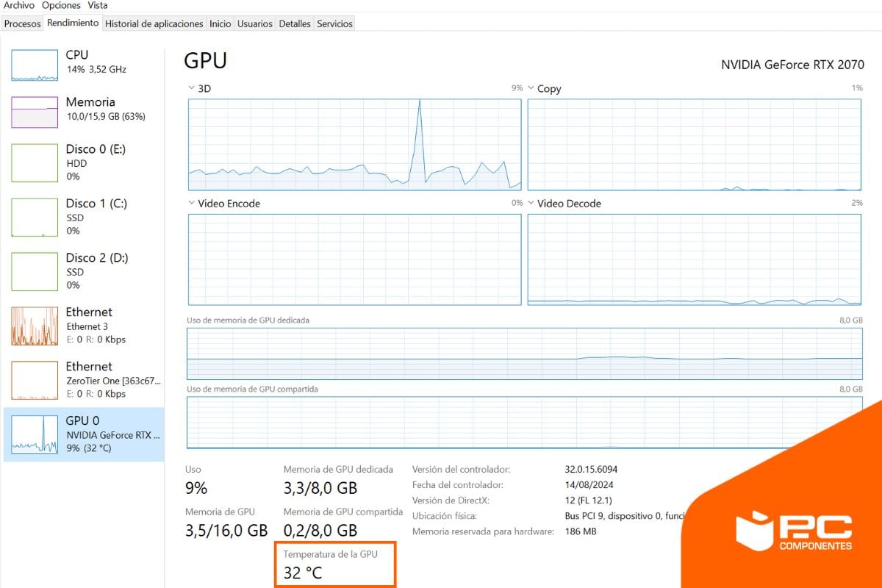The height and width of the screenshot is (588, 882).
Task: Switch to the Inicio tab
Action: click(x=220, y=24)
